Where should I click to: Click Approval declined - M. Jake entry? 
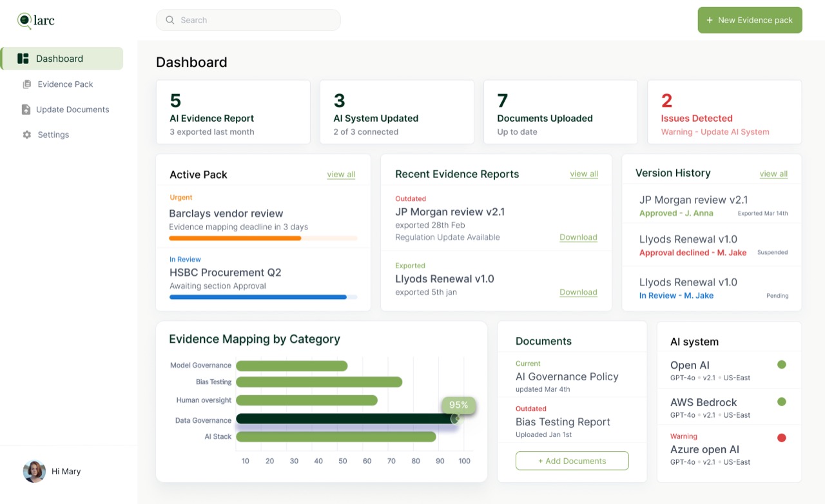(x=693, y=253)
